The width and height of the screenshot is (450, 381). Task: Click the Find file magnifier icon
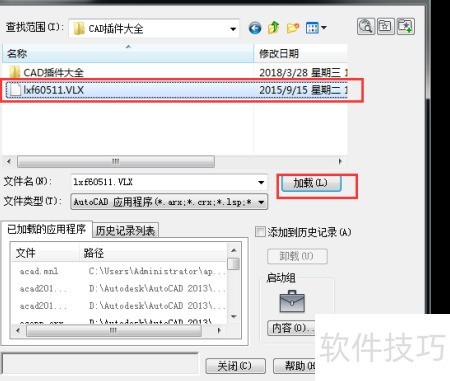(x=366, y=26)
